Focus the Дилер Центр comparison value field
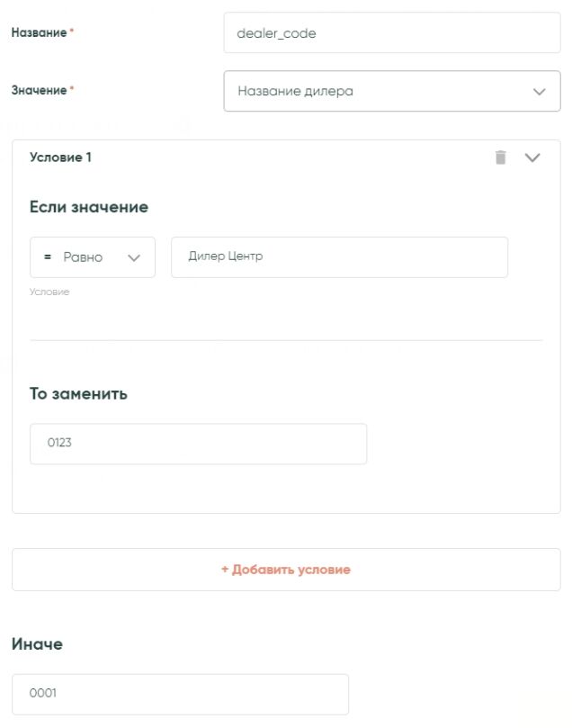Viewport: 572px width, 728px height. pos(339,257)
